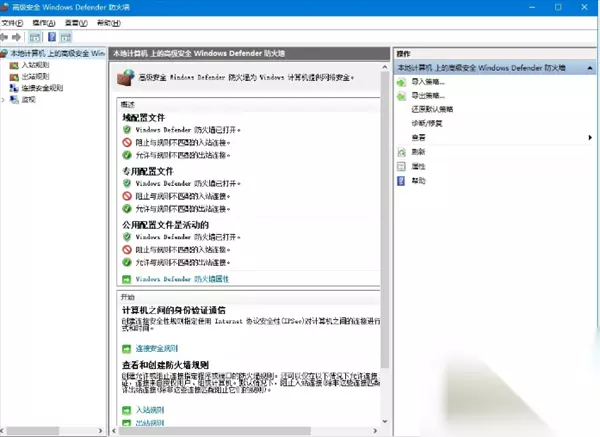Image resolution: width=600 pixels, height=437 pixels.
Task: Click the green arrow icon beside 入站规则 link
Action: [x=126, y=410]
